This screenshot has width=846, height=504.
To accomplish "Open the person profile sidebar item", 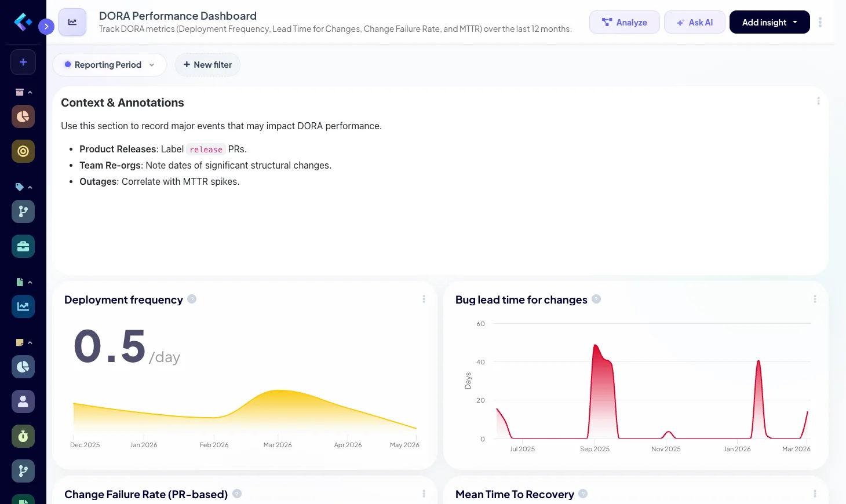I will (23, 401).
